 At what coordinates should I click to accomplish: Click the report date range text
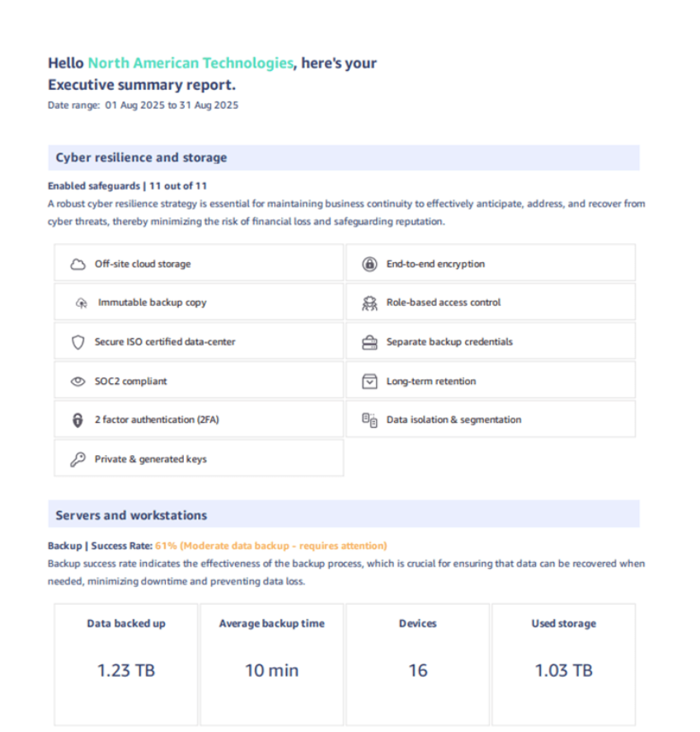[x=143, y=106]
